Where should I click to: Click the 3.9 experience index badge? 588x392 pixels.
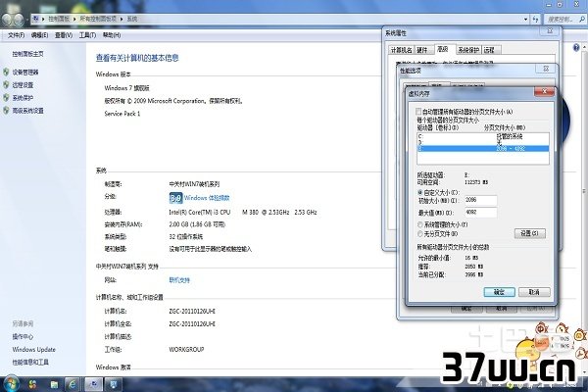[x=175, y=198]
